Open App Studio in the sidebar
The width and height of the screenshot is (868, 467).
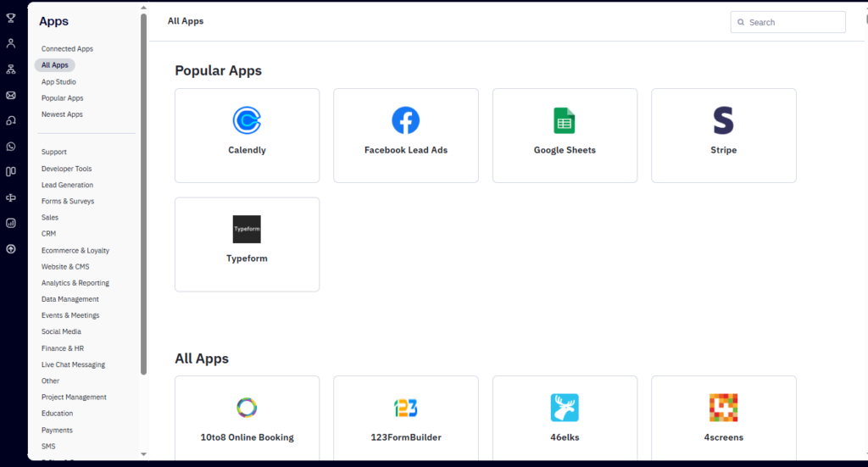point(58,82)
